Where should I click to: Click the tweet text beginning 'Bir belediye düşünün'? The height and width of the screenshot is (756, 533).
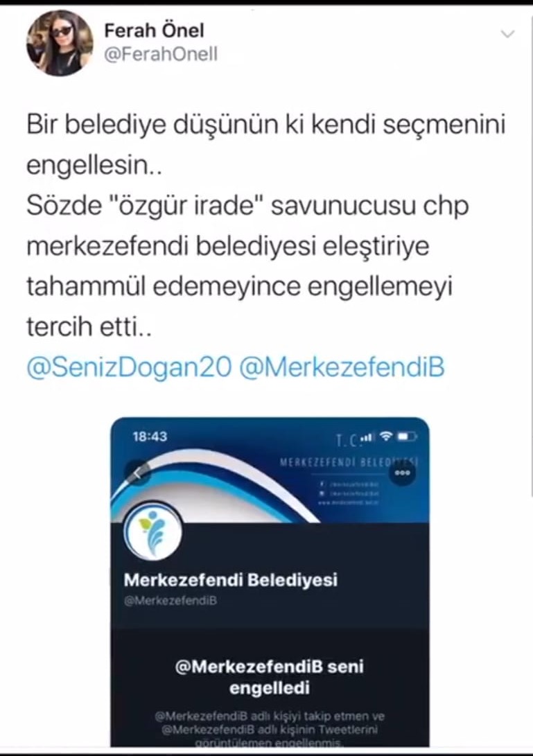(265, 226)
